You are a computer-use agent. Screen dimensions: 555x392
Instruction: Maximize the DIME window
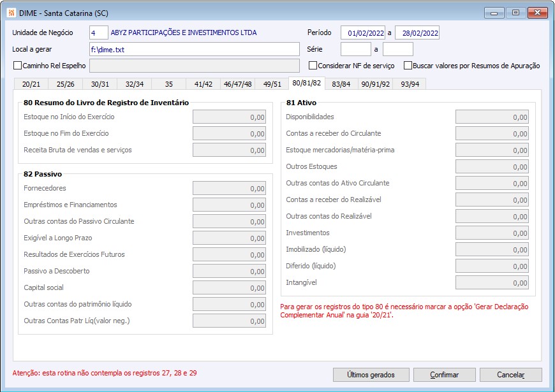pyautogui.click(x=515, y=13)
